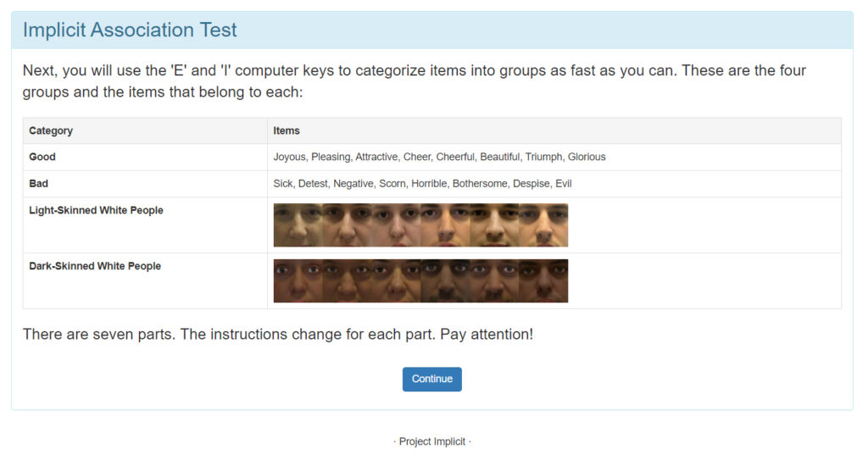Click the Implicit Association Test heading
868x466 pixels.
(x=130, y=30)
